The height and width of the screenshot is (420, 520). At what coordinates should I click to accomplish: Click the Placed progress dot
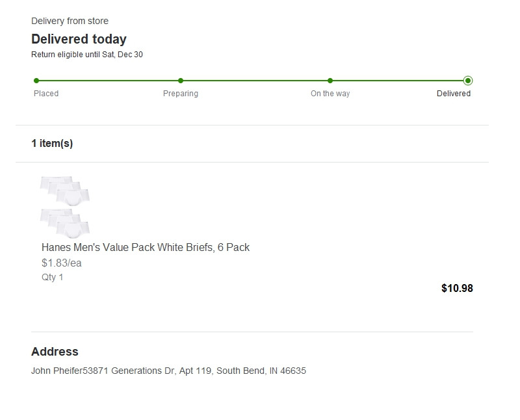(36, 81)
